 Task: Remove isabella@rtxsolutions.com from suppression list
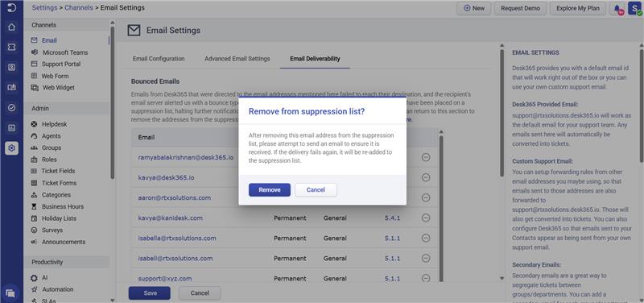point(426,238)
